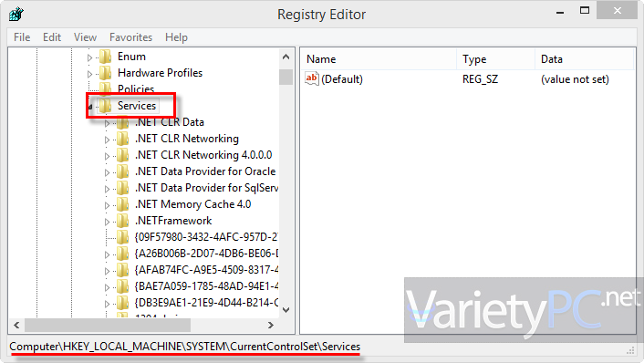This screenshot has width=644, height=363.
Task: Open the Edit menu
Action: 52,37
